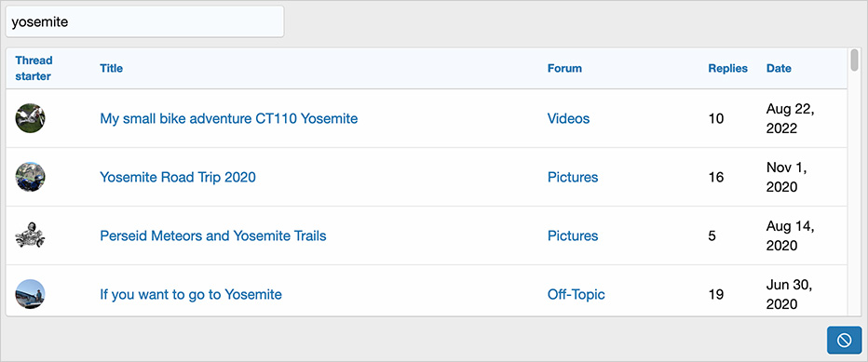Go to the Videos forum

pyautogui.click(x=568, y=118)
